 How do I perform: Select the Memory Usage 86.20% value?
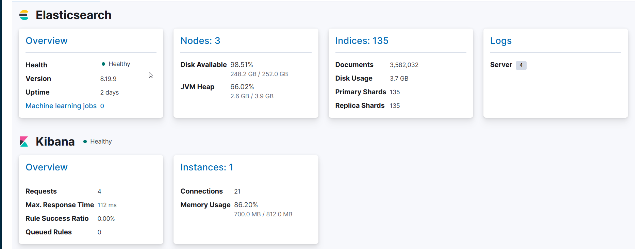[246, 205]
